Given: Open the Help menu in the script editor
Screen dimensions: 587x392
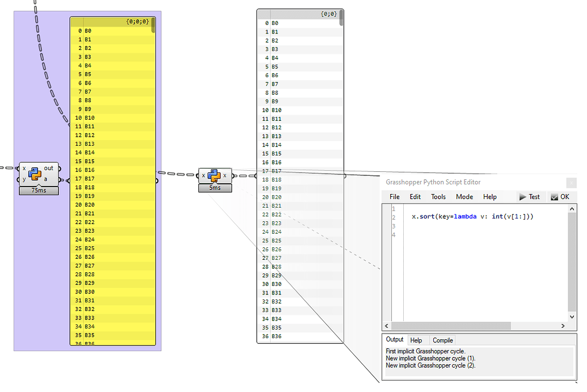Looking at the screenshot, I should click(x=490, y=197).
